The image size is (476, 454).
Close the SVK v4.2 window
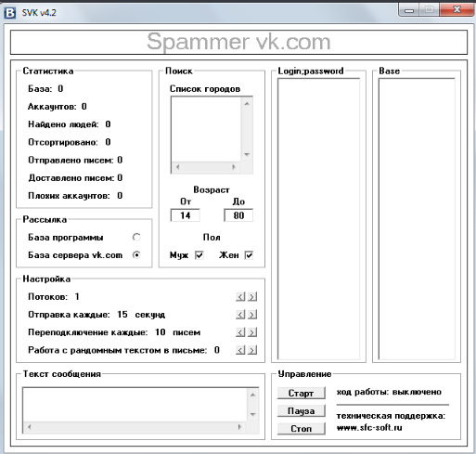coord(457,10)
